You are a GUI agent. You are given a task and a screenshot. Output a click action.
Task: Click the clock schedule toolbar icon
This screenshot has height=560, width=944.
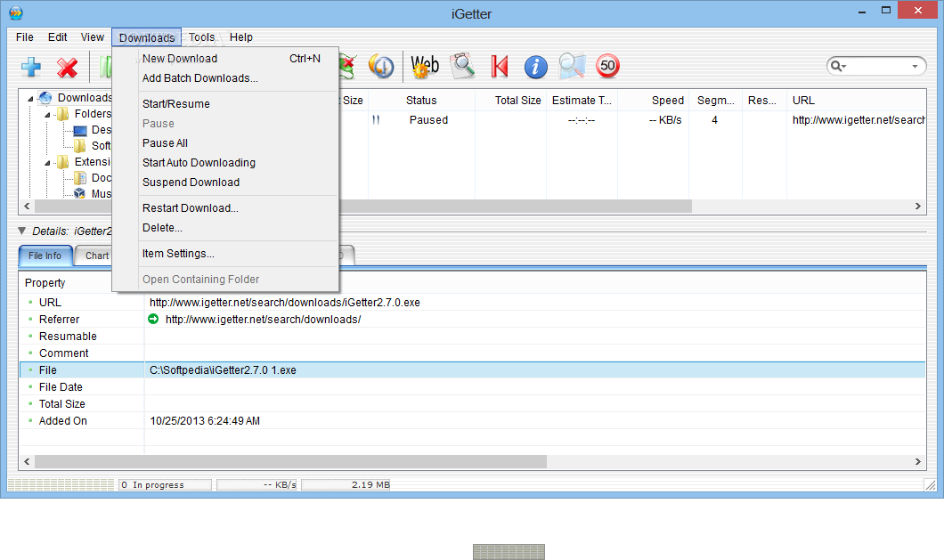point(381,66)
